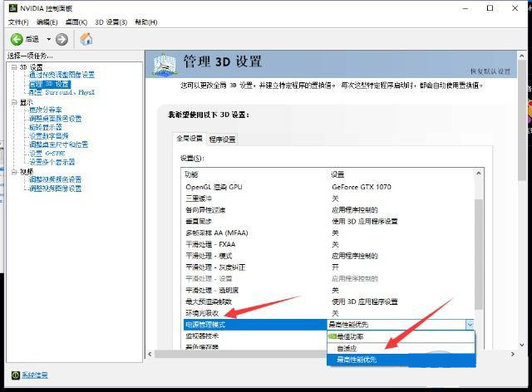Image resolution: width=532 pixels, height=392 pixels.
Task: Select 设置多个显示器 in the tree
Action: (52, 162)
